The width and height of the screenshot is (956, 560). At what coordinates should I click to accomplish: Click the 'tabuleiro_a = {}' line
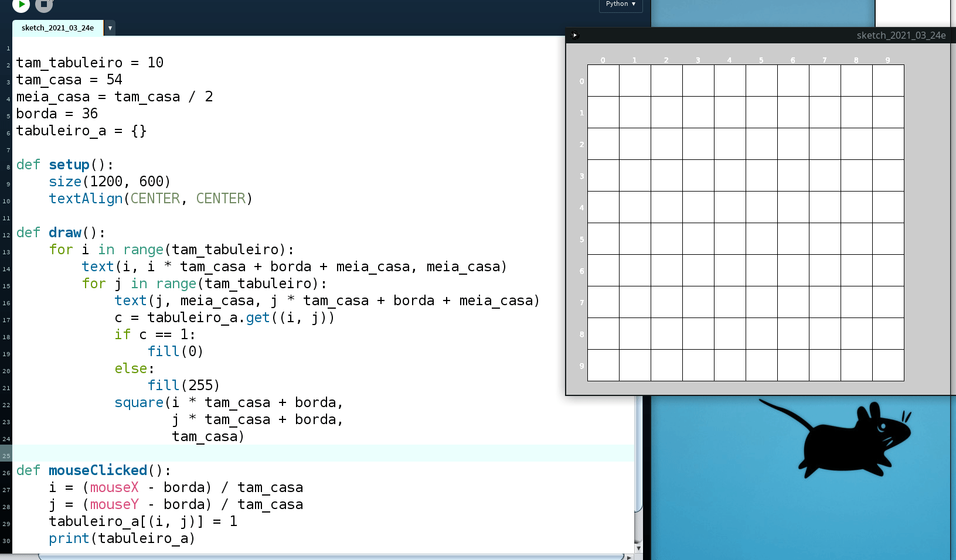pos(81,131)
